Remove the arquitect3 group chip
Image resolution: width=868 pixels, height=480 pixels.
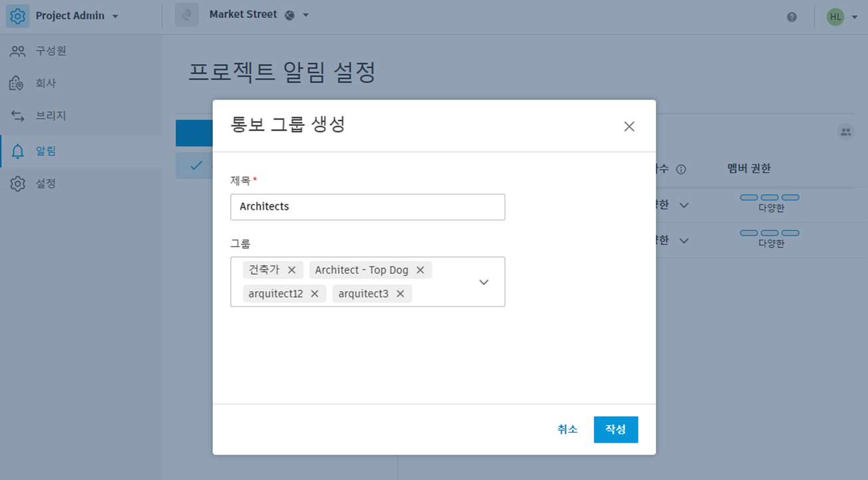click(x=400, y=293)
